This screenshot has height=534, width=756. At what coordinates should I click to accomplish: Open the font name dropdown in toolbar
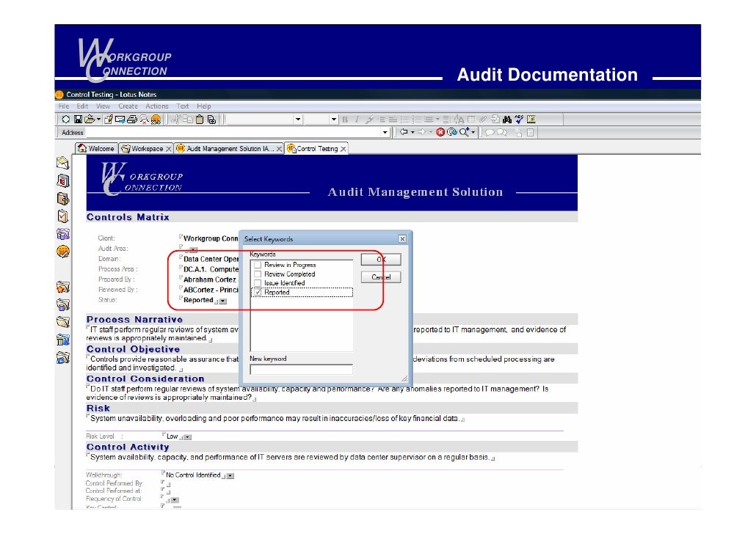pos(297,119)
